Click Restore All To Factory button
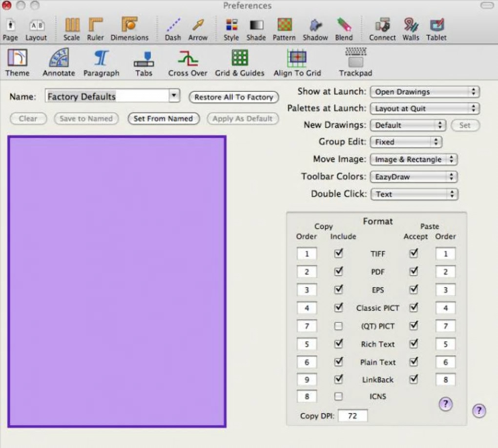The image size is (498, 448). (x=234, y=97)
